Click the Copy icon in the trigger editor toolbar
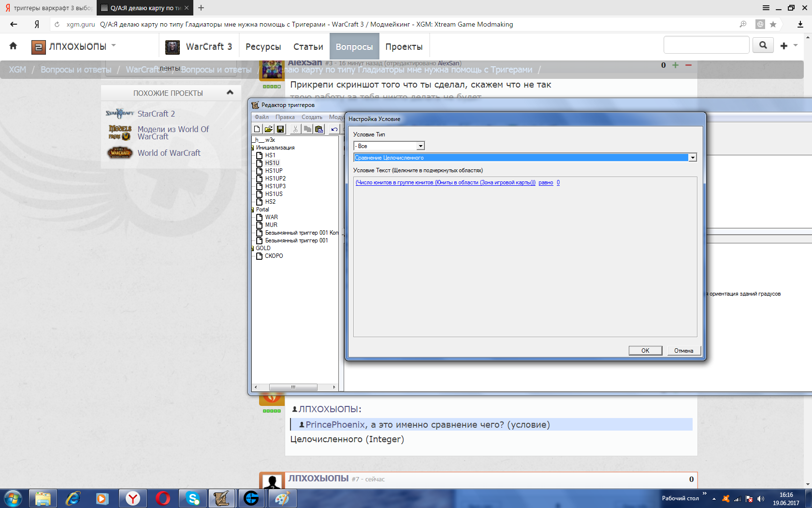Image resolution: width=812 pixels, height=508 pixels. tap(307, 129)
